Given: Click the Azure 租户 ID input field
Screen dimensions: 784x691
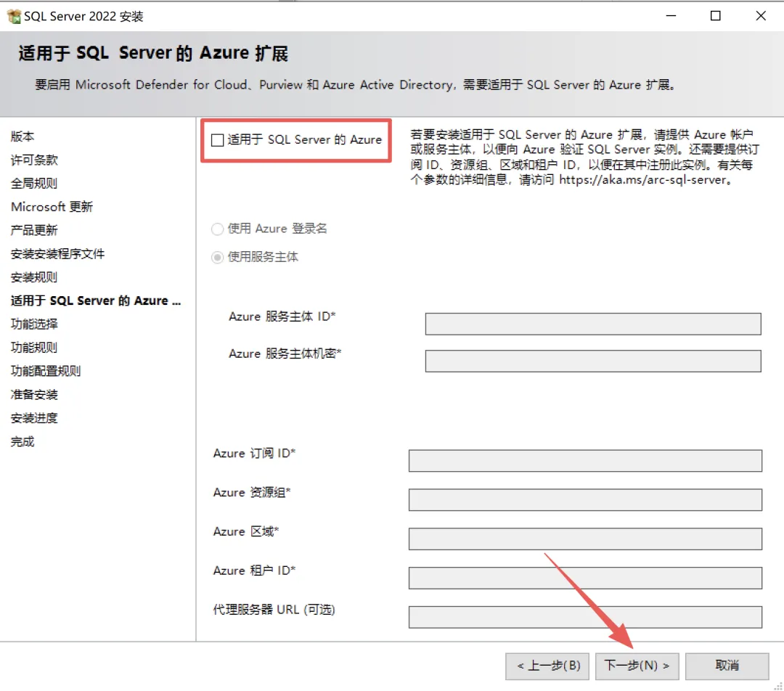Looking at the screenshot, I should tap(585, 578).
